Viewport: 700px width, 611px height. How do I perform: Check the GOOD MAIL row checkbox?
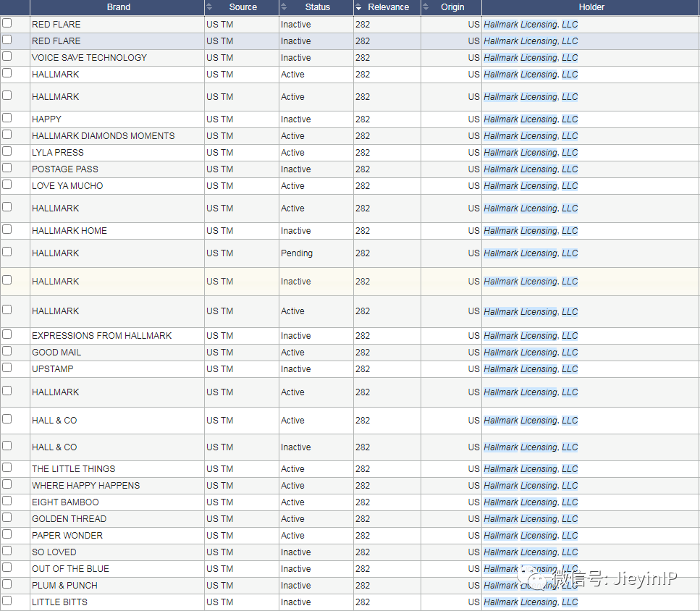(x=7, y=351)
